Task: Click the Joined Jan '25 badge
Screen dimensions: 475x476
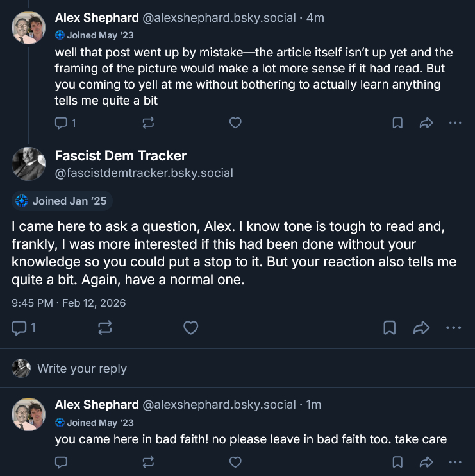Action: click(62, 201)
